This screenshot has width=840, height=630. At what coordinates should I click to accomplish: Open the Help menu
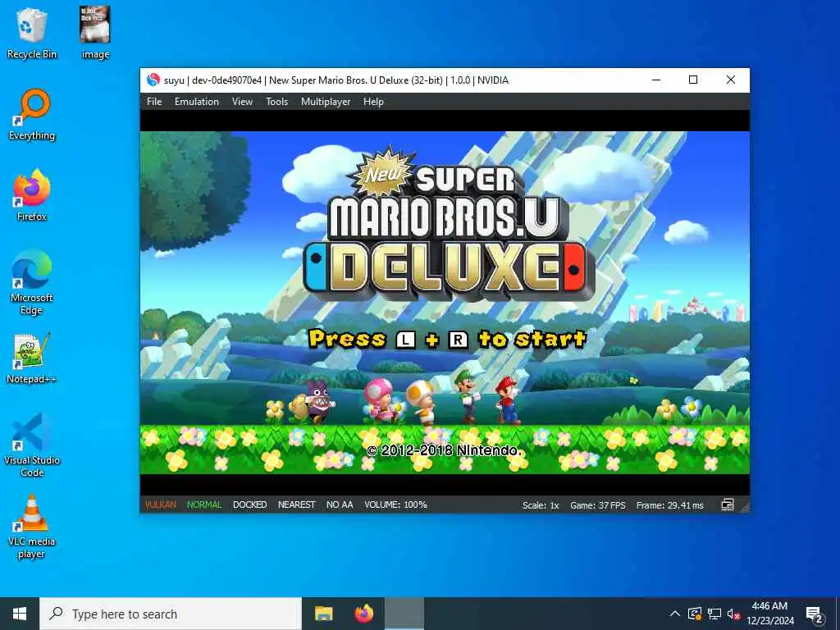click(x=373, y=101)
